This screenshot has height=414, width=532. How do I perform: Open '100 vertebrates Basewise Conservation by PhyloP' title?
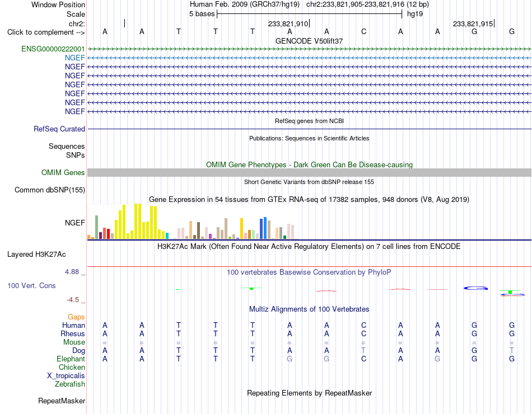point(309,272)
